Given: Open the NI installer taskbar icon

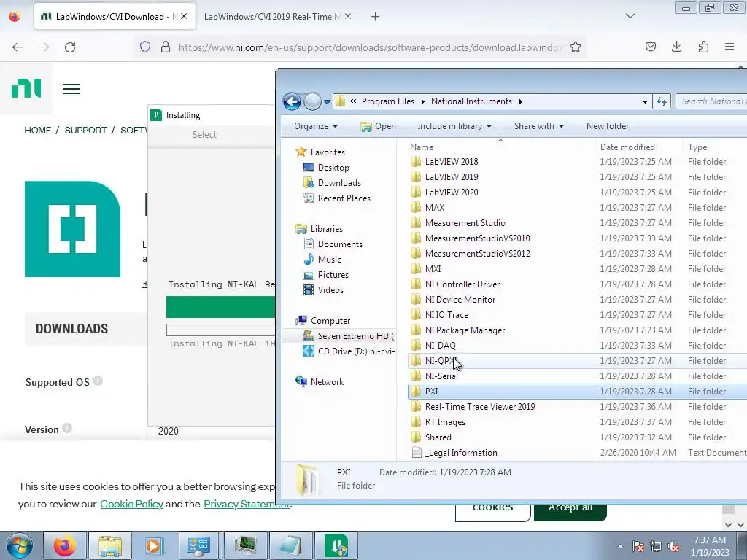Looking at the screenshot, I should pyautogui.click(x=336, y=545).
